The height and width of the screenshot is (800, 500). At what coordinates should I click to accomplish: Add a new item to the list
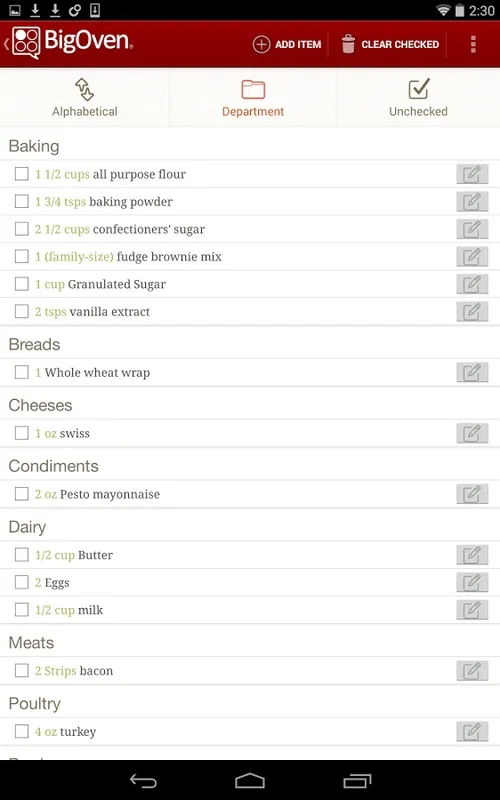pyautogui.click(x=287, y=44)
